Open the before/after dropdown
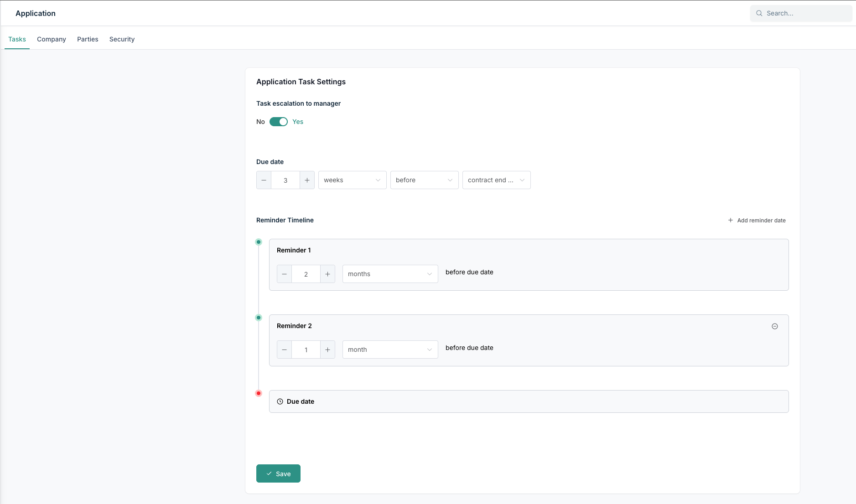The image size is (856, 504). [424, 180]
